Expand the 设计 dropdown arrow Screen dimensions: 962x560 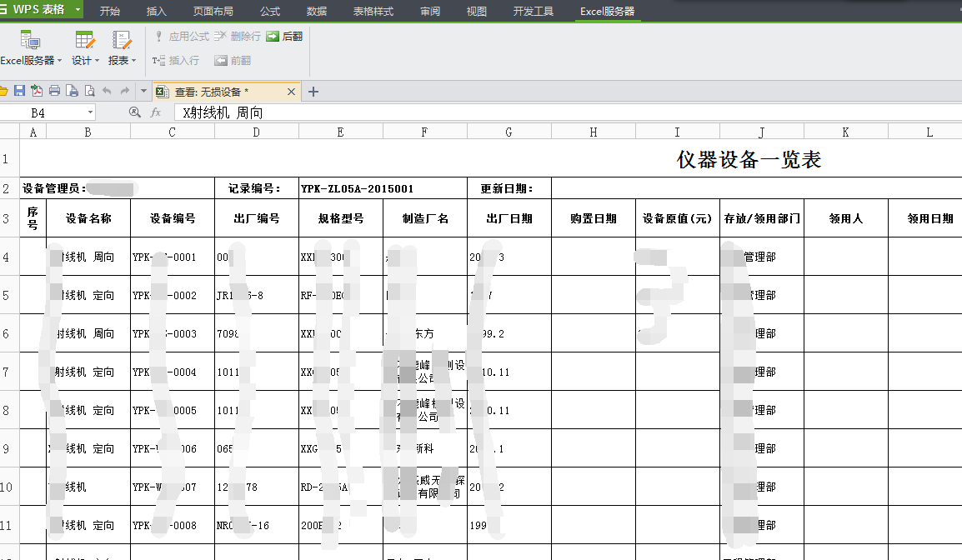tap(97, 61)
